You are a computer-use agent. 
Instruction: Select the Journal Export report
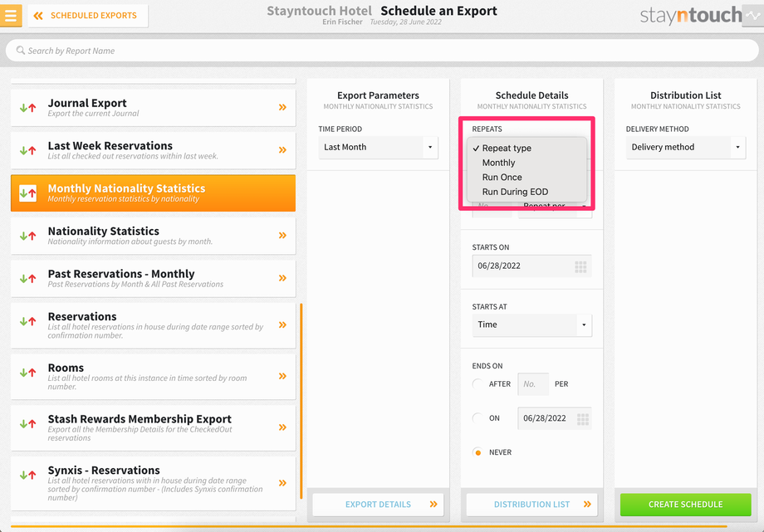[153, 108]
